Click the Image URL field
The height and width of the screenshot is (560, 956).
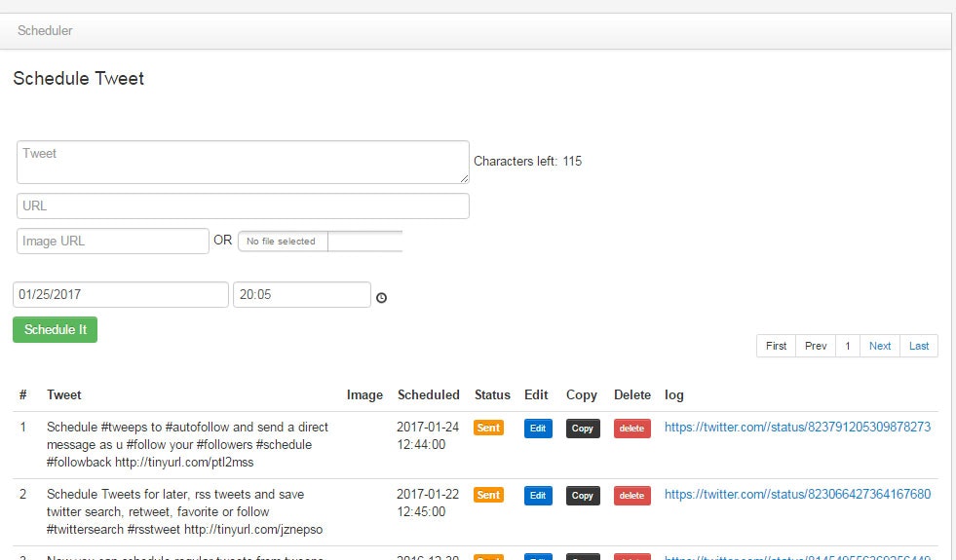pos(113,241)
